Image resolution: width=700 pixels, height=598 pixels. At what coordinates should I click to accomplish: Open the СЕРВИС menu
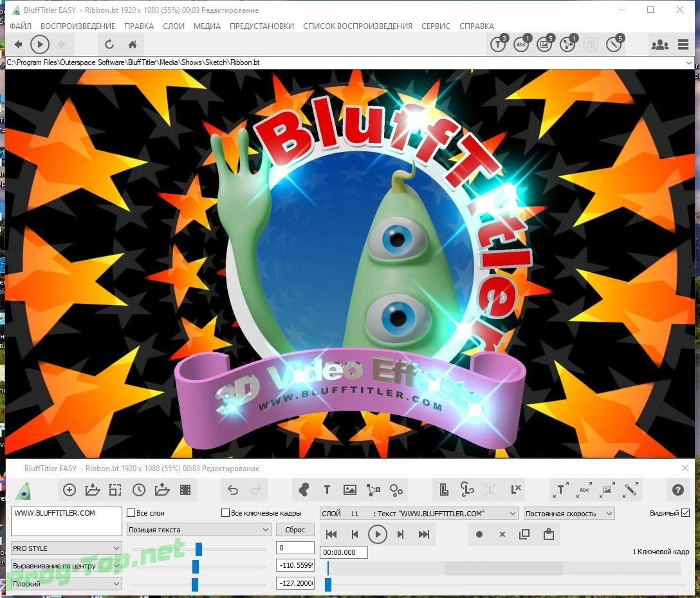click(436, 26)
